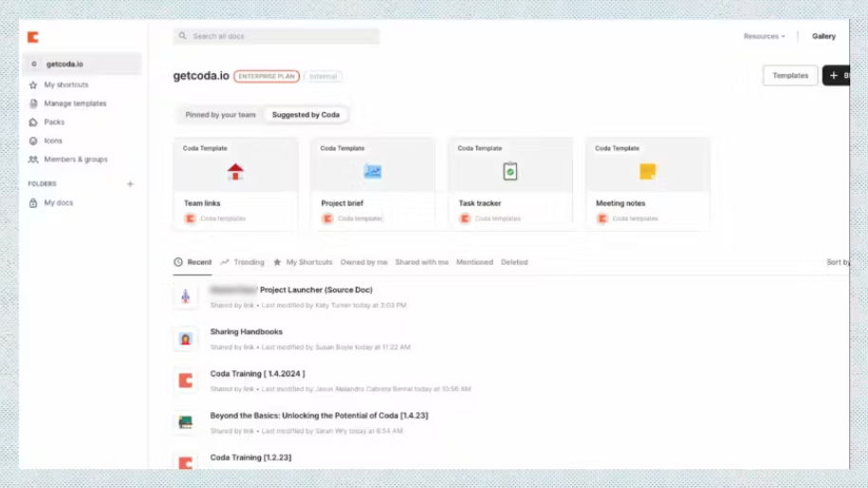Viewport: 868px width, 488px height.
Task: Open Icons sidebar icon
Action: pyautogui.click(x=33, y=141)
